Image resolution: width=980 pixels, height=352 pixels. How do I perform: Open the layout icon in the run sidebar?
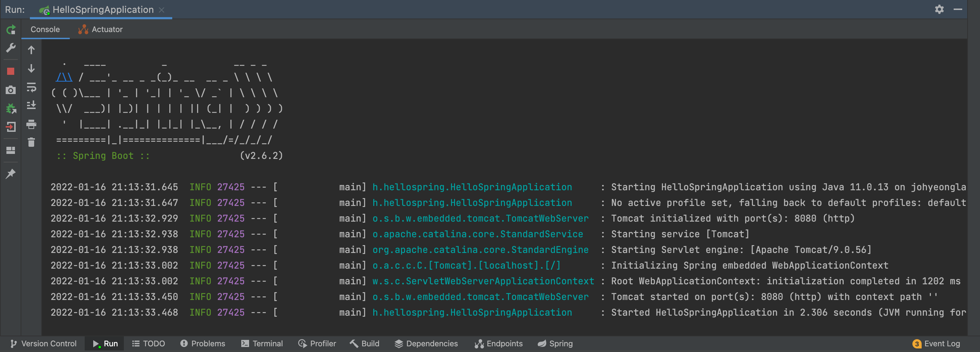point(11,150)
